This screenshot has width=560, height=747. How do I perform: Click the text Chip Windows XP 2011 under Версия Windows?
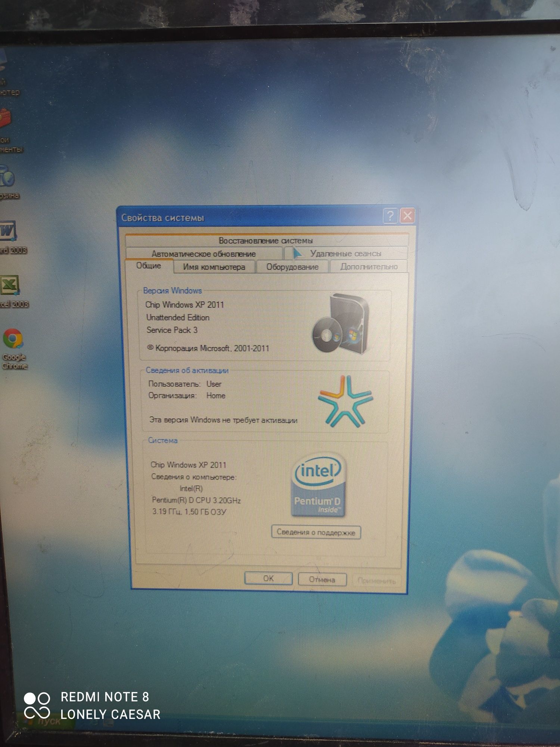(x=185, y=305)
